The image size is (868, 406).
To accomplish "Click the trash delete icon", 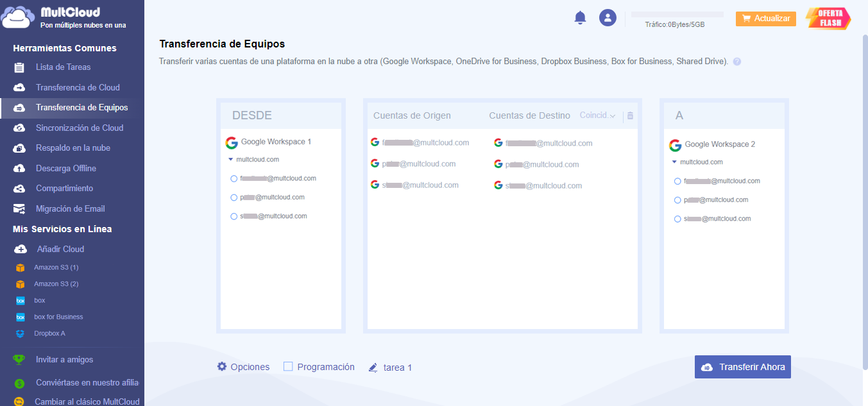I will [630, 115].
